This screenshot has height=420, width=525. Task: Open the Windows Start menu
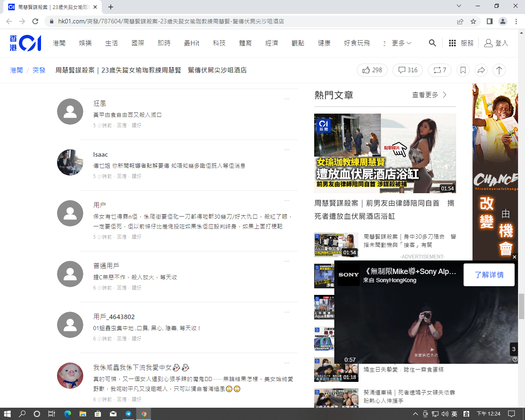click(x=7, y=414)
